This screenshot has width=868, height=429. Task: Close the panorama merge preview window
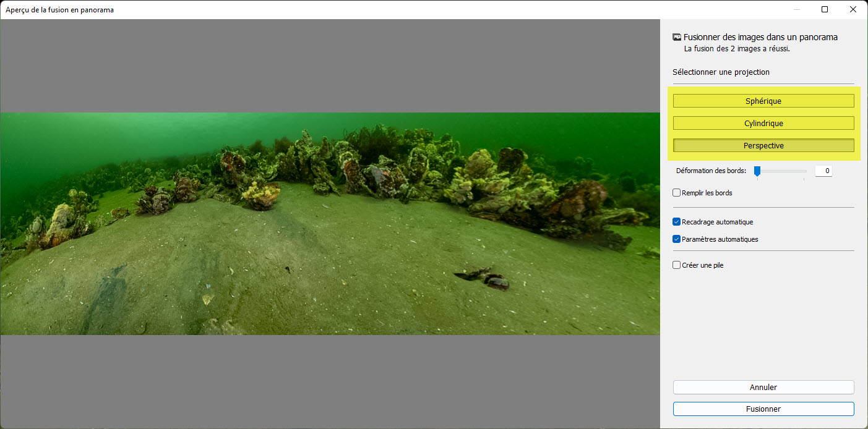pos(853,9)
